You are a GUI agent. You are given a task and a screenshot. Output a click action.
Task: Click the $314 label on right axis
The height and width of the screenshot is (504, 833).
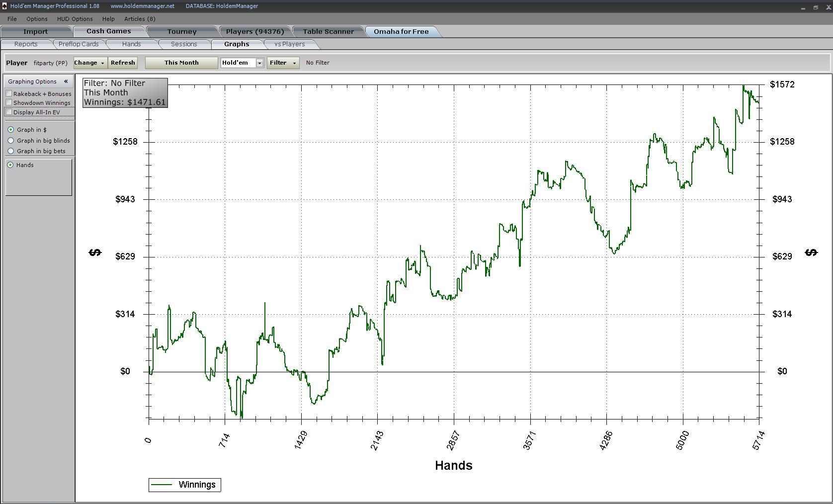click(782, 314)
